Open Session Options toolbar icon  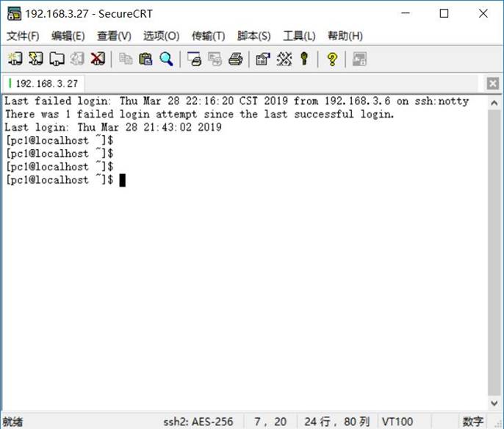263,59
